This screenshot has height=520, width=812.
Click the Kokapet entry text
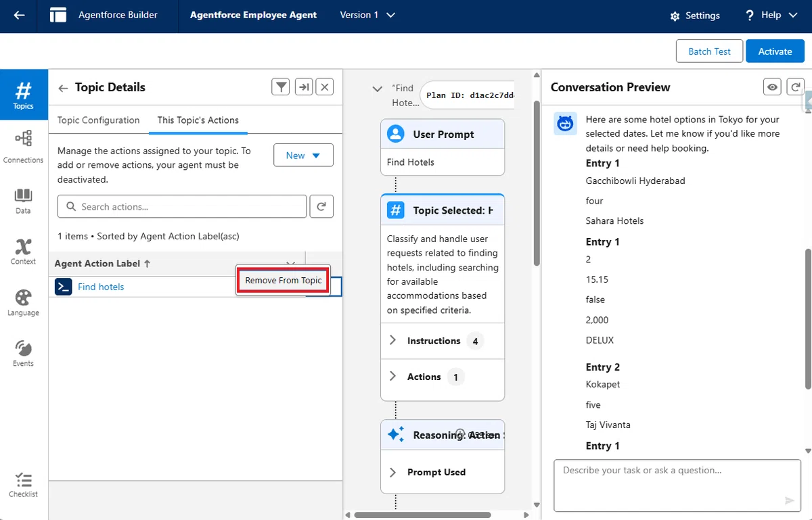tap(602, 385)
